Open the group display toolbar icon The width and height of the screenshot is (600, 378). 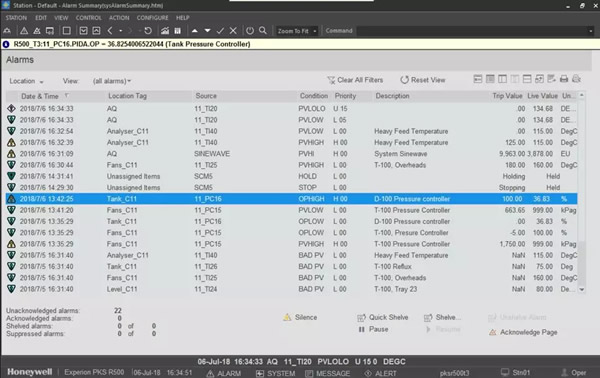[x=178, y=31]
